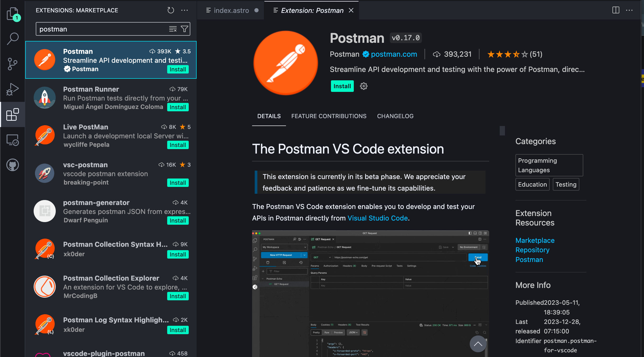
Task: Open Programming Languages category
Action: 549,165
